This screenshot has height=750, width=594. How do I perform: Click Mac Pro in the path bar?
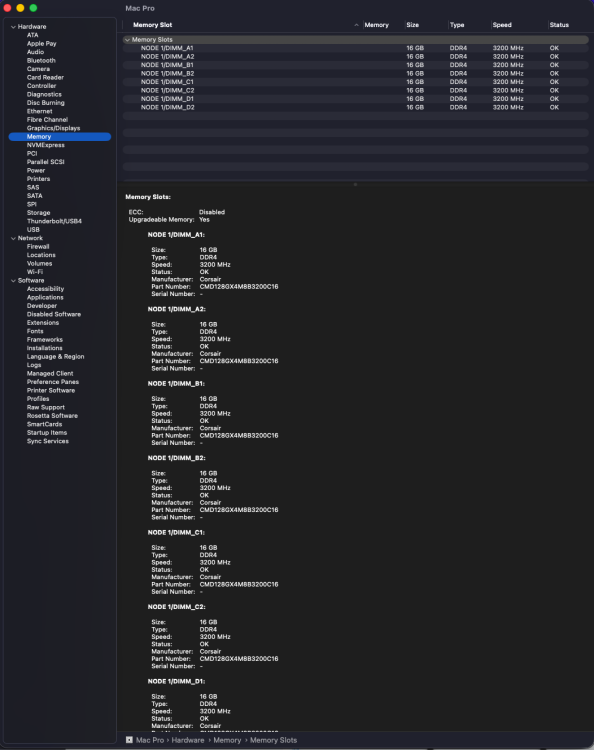pos(150,740)
